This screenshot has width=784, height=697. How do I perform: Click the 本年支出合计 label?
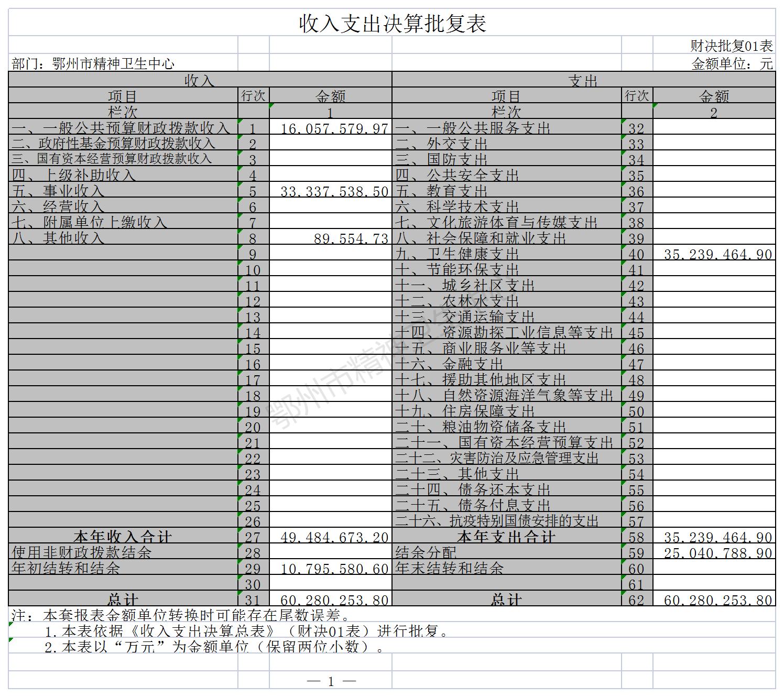pos(507,536)
